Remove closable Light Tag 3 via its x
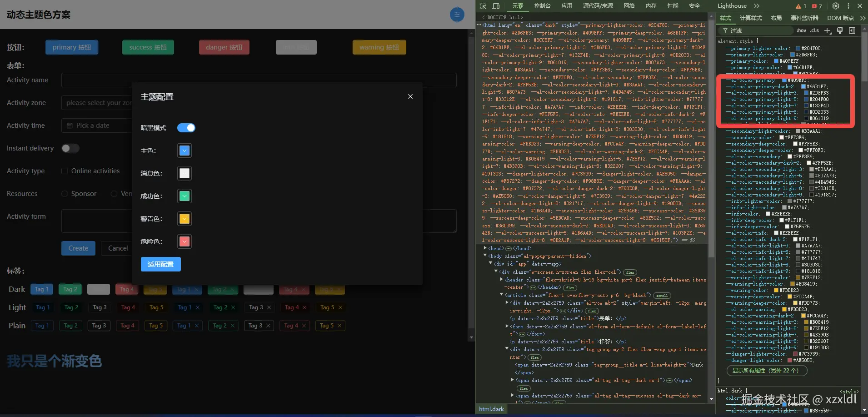The height and width of the screenshot is (417, 868). coord(269,307)
